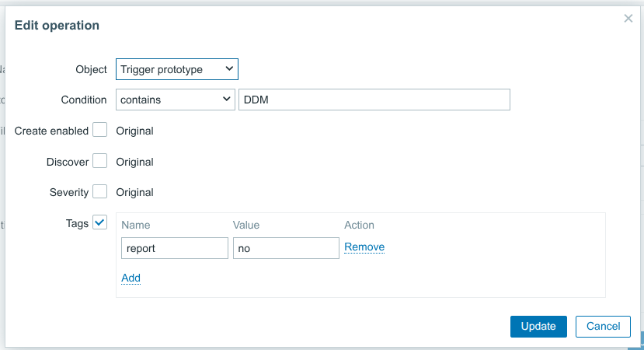Click the Tags label text
644x350 pixels.
click(x=77, y=223)
